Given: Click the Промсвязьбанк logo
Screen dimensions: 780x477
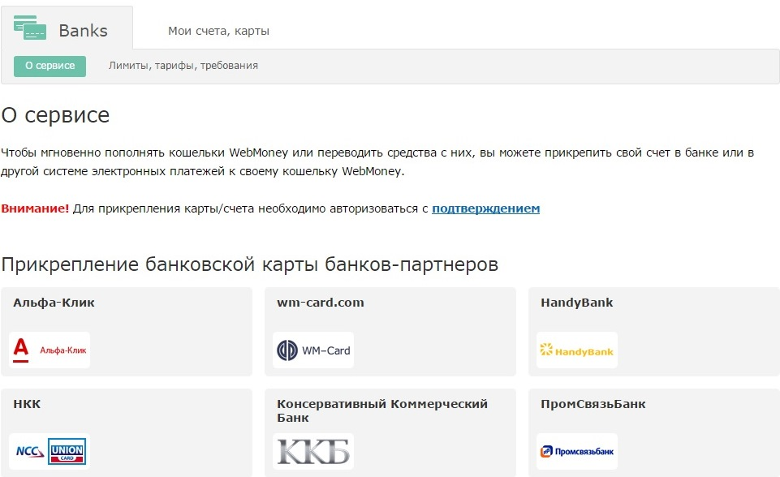Looking at the screenshot, I should click(577, 451).
